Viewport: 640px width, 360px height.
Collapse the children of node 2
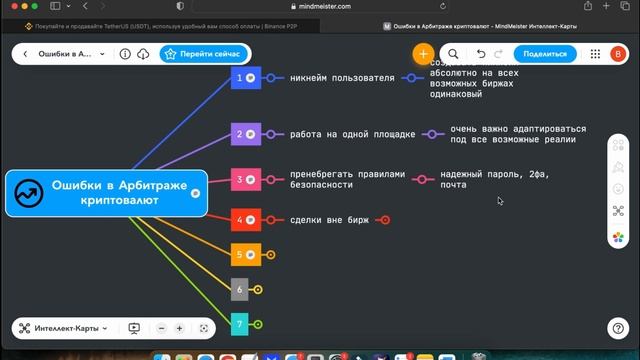pyautogui.click(x=271, y=134)
